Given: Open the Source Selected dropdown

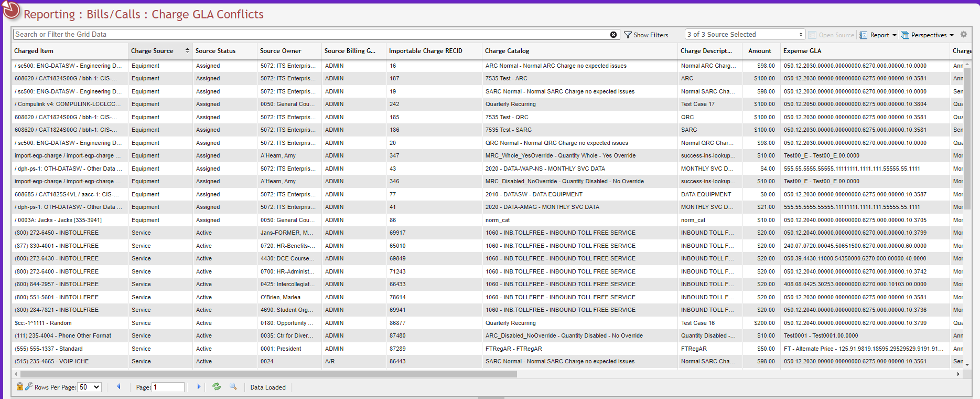Looking at the screenshot, I should (x=745, y=35).
